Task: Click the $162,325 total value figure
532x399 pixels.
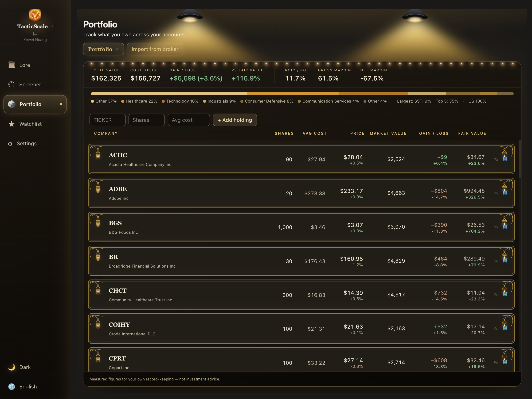Action: 106,78
